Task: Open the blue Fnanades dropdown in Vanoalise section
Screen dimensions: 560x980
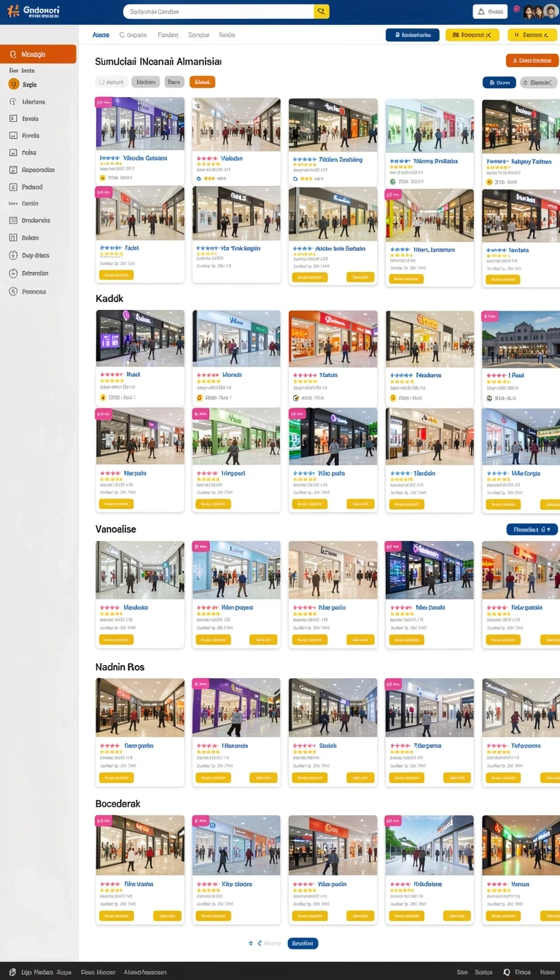Action: point(532,530)
